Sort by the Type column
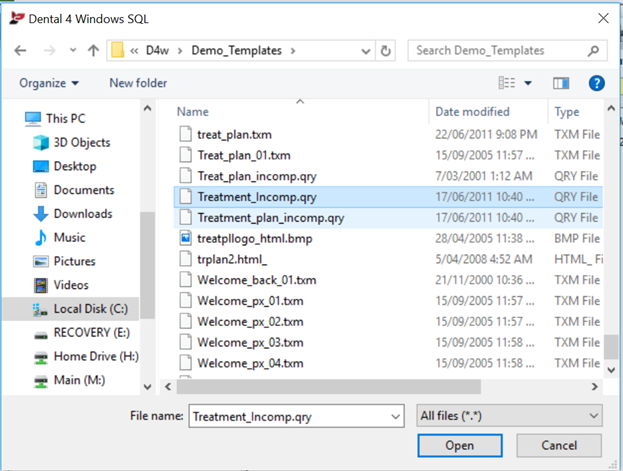623x471 pixels. coord(567,112)
